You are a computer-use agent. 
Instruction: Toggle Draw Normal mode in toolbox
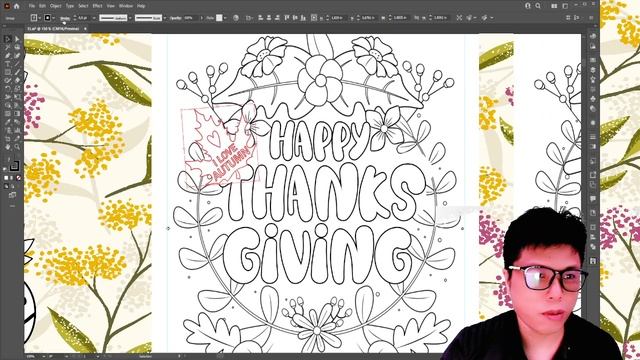[7, 186]
